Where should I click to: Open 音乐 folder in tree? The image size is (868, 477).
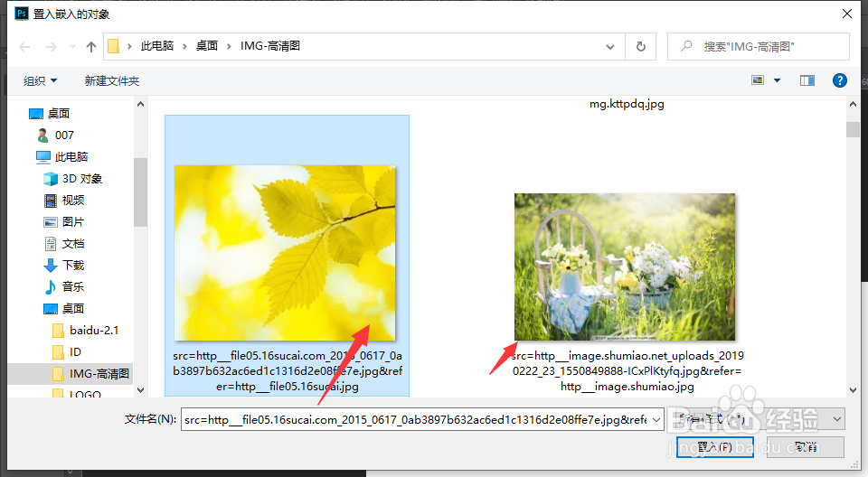[64, 286]
